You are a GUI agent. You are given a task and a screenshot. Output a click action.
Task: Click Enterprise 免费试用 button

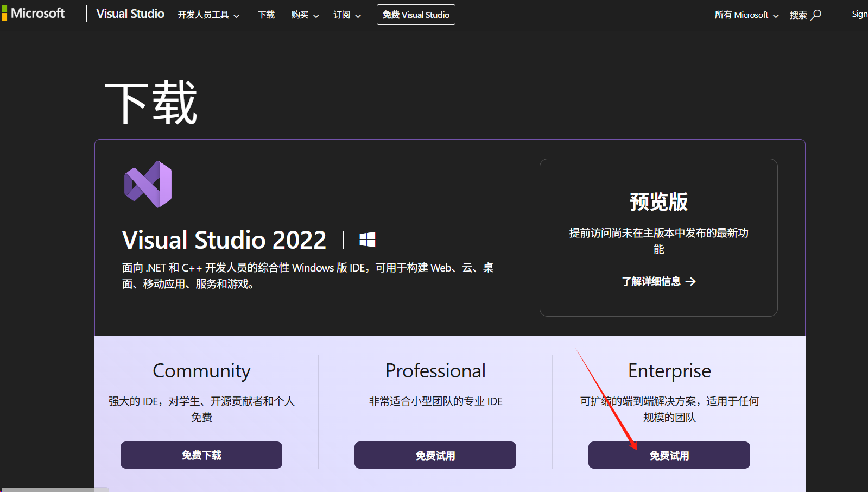(669, 455)
